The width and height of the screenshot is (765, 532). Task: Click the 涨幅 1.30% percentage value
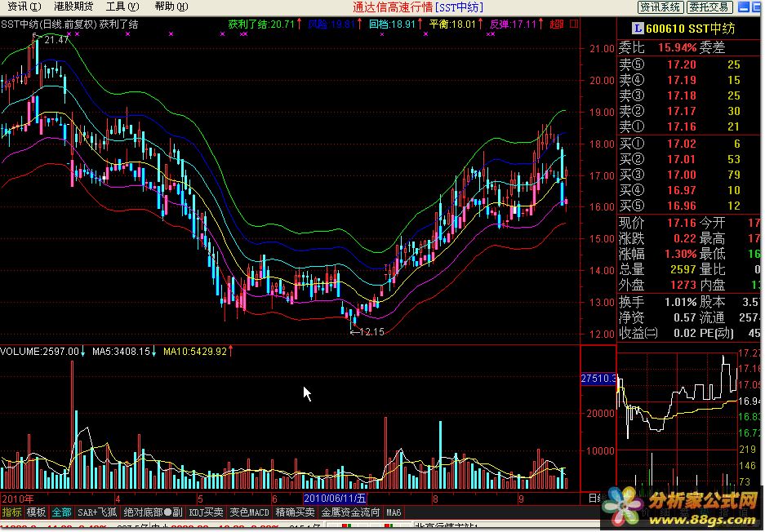tap(681, 254)
